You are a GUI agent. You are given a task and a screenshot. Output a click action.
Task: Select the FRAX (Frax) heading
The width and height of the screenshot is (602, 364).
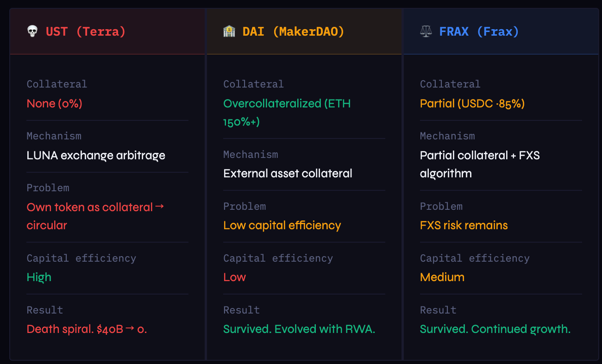(x=479, y=31)
